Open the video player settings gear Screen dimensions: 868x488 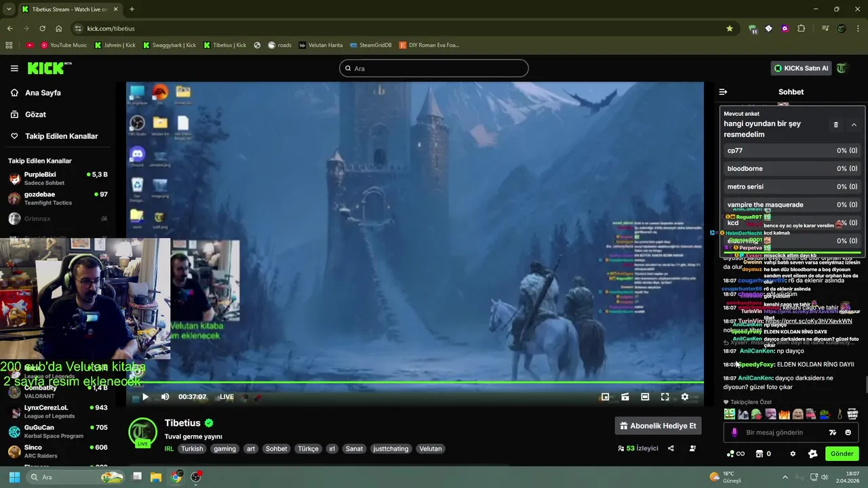tap(685, 397)
